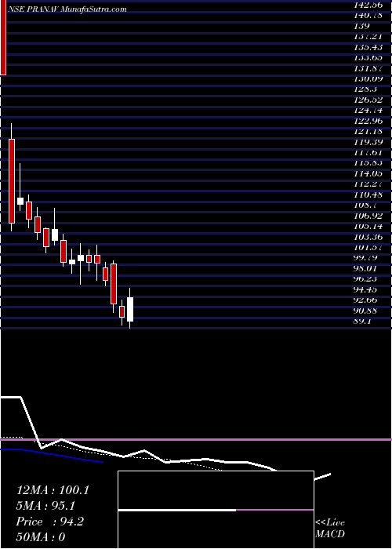Viewport: 392px width, 549px height.
Task: Select the last white candle near 92.66
Action: (130, 309)
